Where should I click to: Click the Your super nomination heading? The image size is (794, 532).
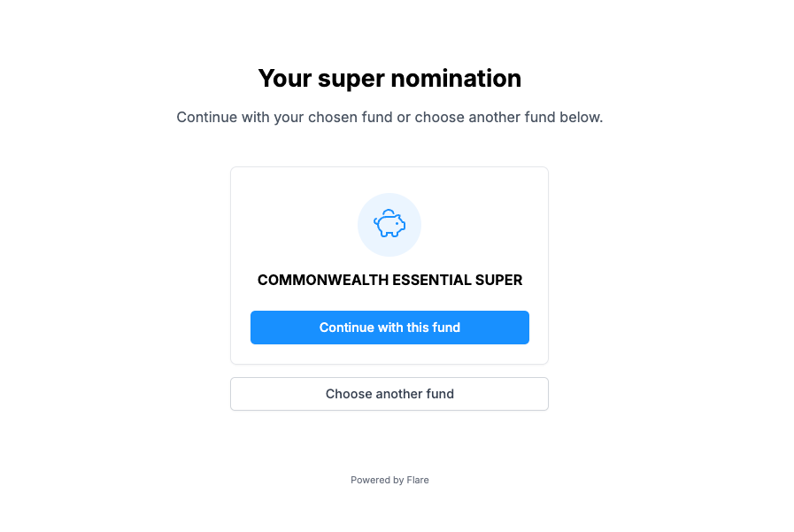coord(389,79)
